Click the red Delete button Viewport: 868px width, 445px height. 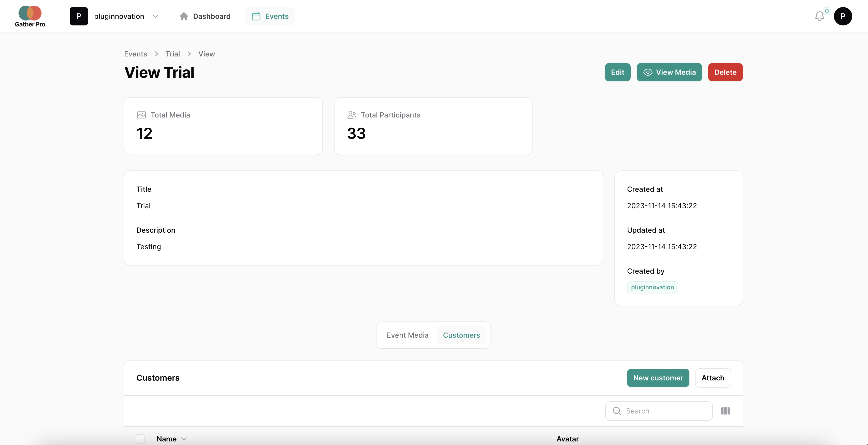725,72
